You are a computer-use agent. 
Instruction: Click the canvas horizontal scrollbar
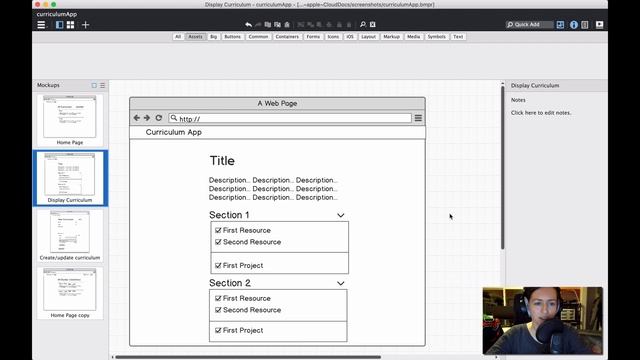point(248,357)
